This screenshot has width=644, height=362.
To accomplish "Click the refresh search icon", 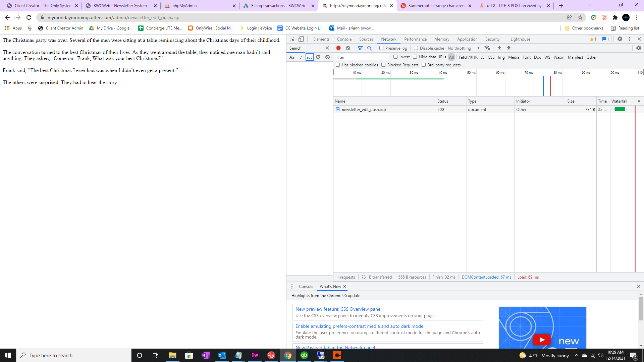I will (x=318, y=57).
